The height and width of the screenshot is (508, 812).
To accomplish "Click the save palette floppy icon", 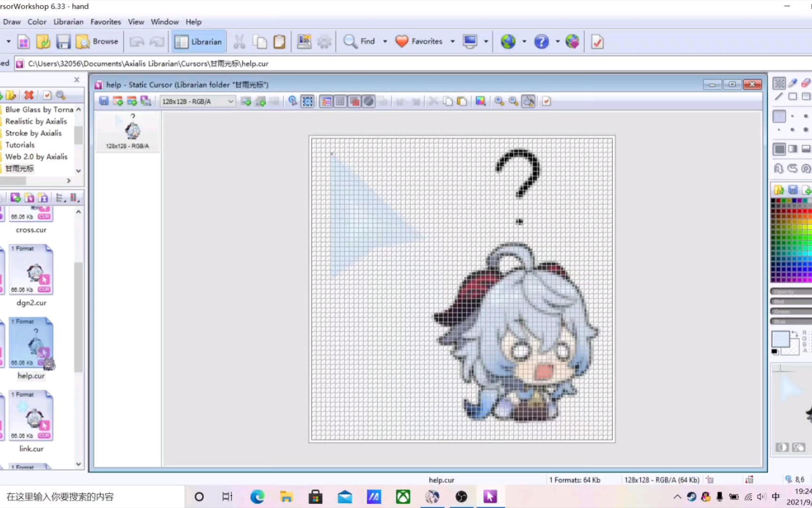I will click(x=793, y=190).
